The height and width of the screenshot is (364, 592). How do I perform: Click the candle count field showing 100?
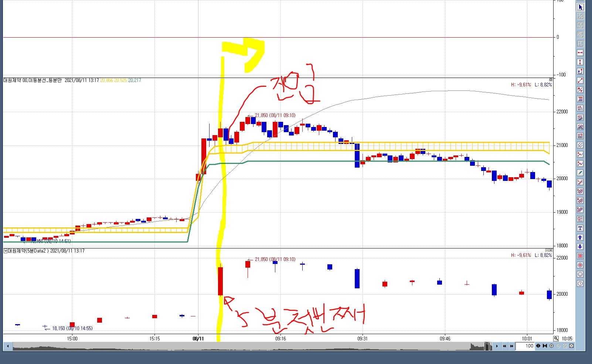pyautogui.click(x=525, y=346)
